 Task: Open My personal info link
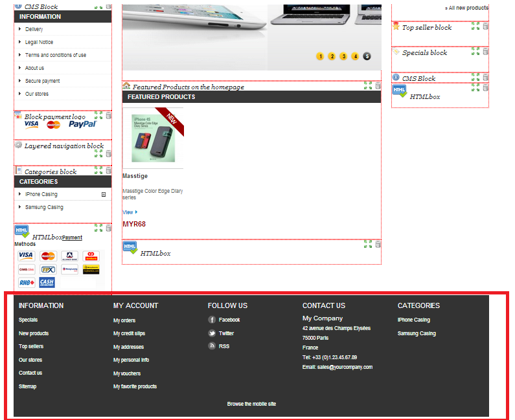pos(131,360)
